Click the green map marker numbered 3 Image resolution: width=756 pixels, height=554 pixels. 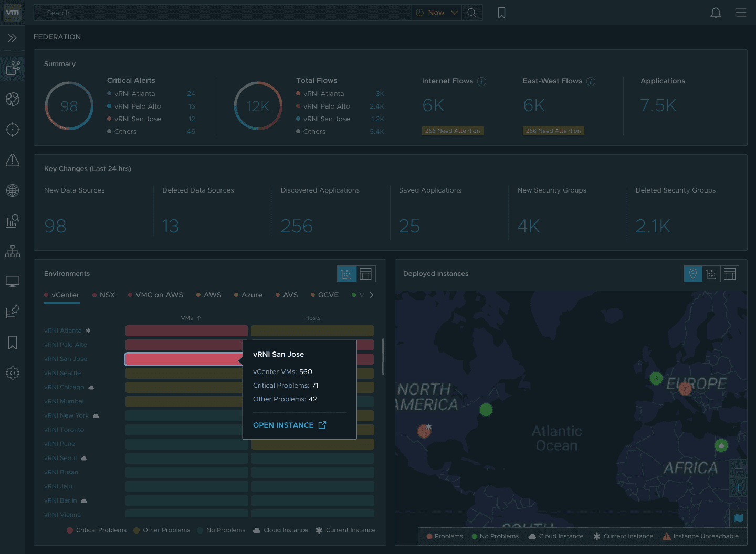[656, 378]
